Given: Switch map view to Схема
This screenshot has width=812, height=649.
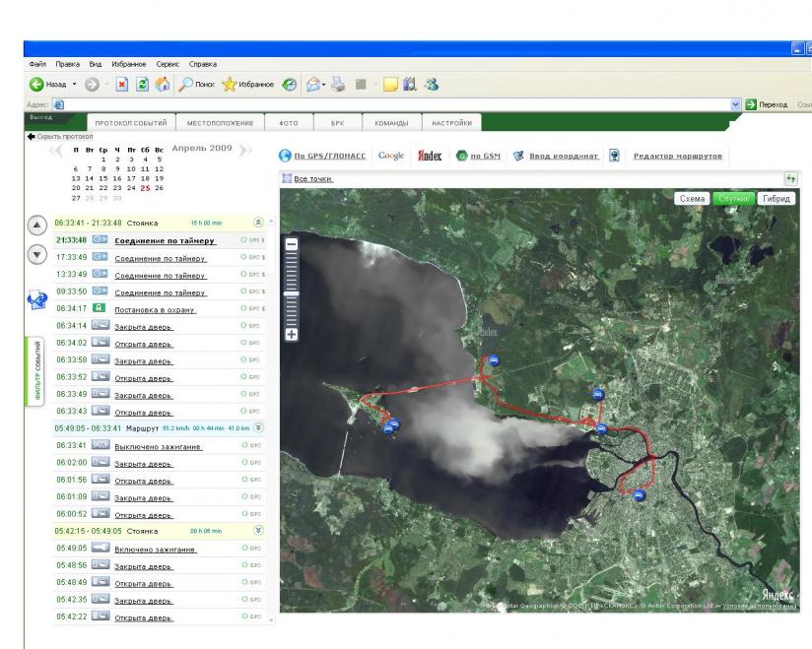Looking at the screenshot, I should point(693,199).
